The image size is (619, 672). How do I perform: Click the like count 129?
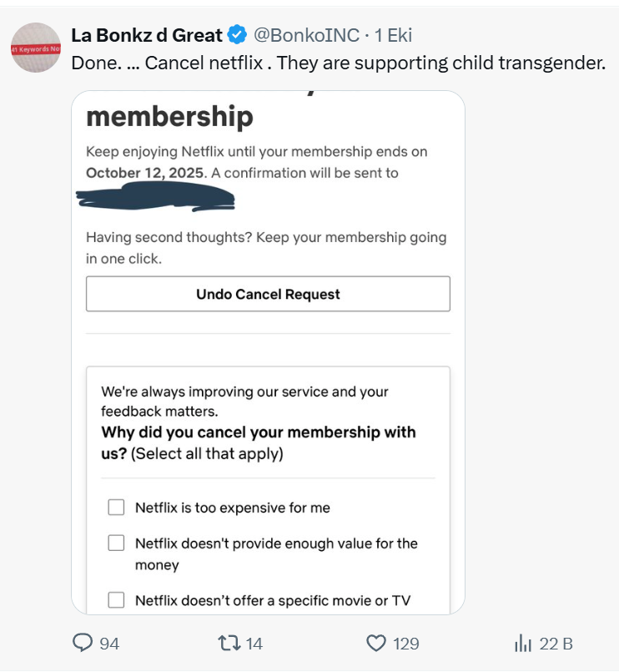[406, 644]
